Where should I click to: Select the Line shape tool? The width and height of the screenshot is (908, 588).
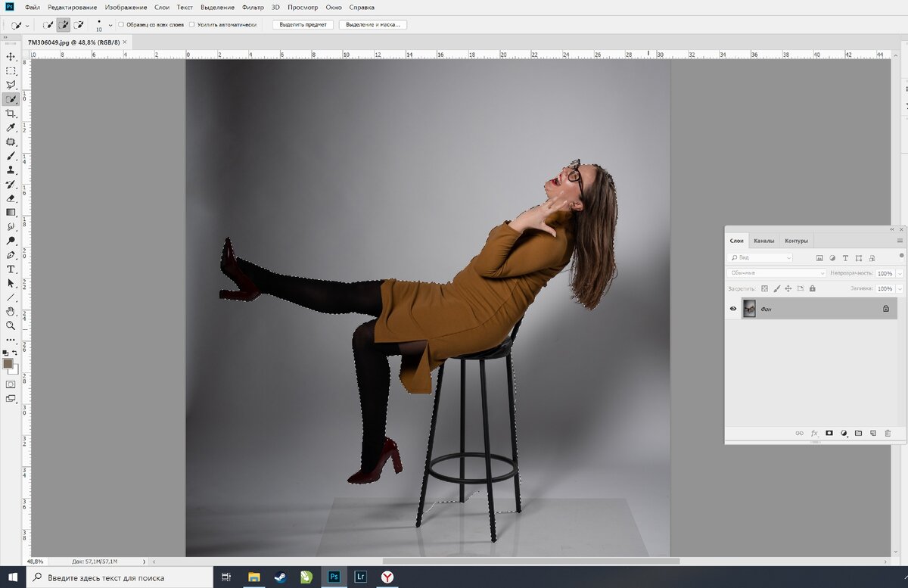point(11,297)
